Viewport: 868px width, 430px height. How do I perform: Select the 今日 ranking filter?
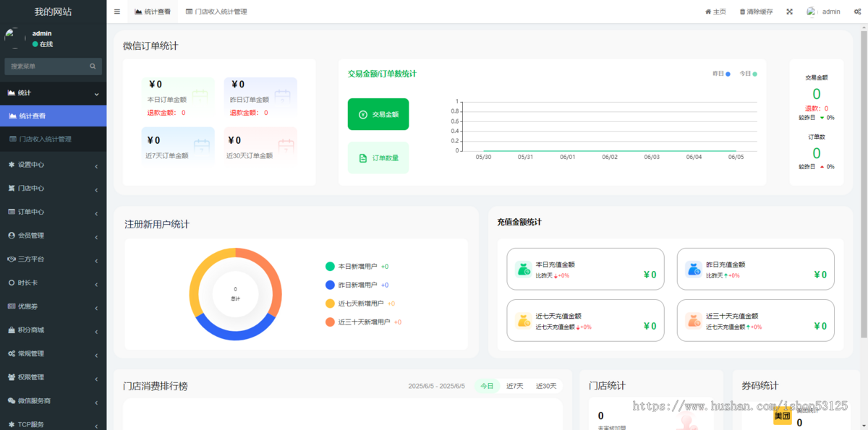488,386
